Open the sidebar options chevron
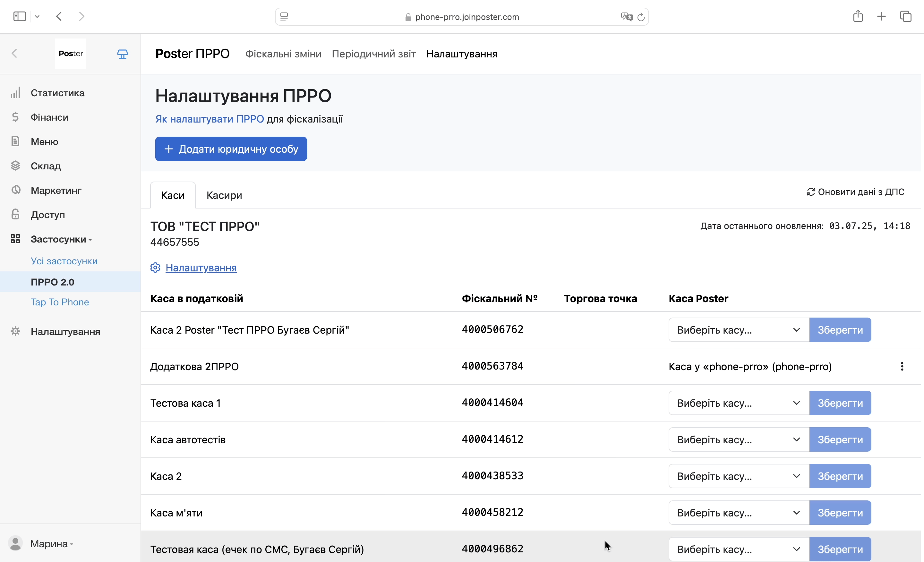Viewport: 924px width, 562px height. point(37,16)
